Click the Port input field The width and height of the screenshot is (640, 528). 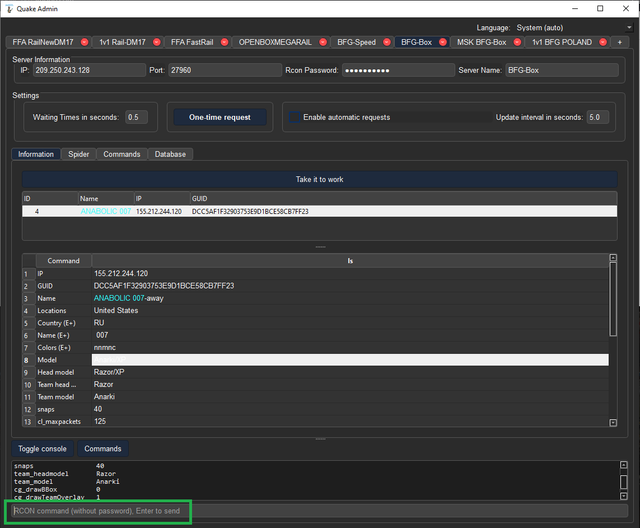coord(225,70)
